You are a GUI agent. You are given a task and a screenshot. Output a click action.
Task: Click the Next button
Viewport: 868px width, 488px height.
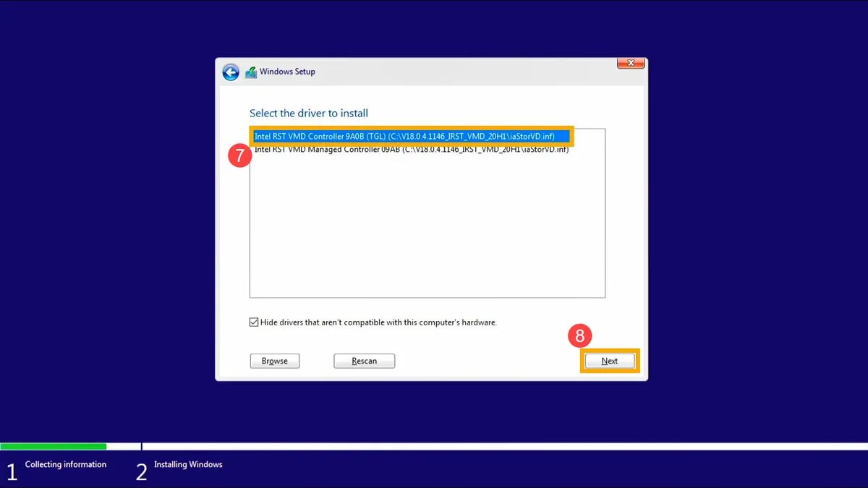coord(610,361)
